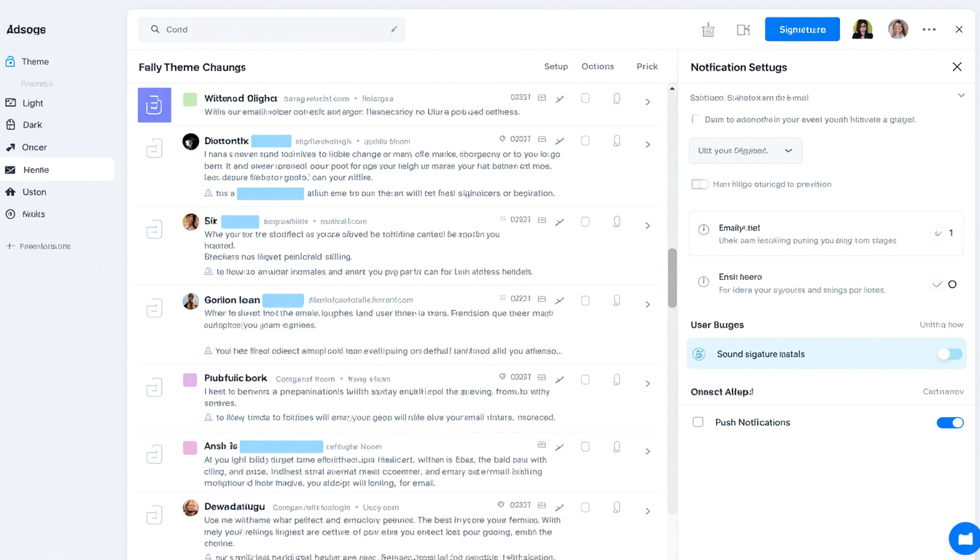The height and width of the screenshot is (560, 980).
Task: Click the pen icon in search bar
Action: pos(394,30)
